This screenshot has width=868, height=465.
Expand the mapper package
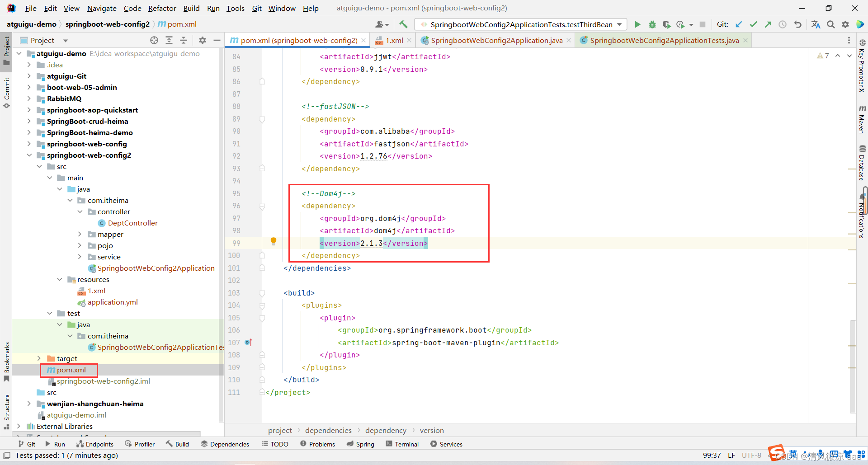(x=80, y=234)
